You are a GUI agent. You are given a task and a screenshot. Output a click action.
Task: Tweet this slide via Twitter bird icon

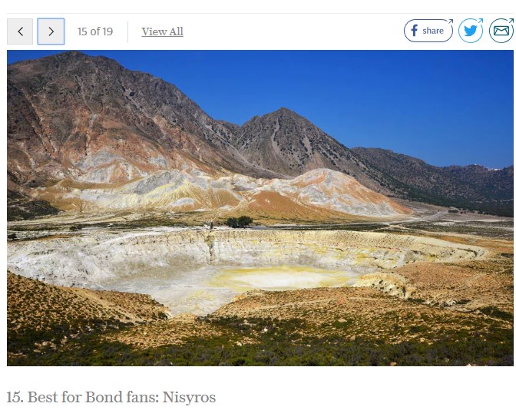tap(471, 31)
